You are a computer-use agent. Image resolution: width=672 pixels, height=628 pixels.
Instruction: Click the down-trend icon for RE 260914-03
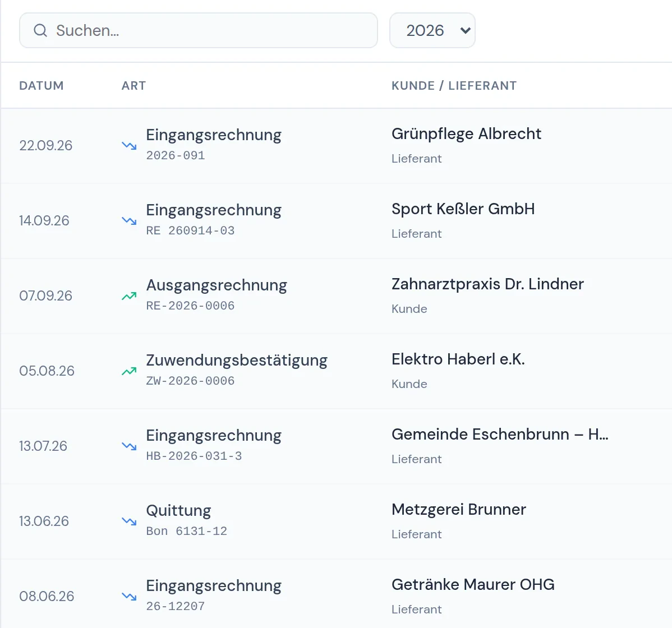pos(129,220)
